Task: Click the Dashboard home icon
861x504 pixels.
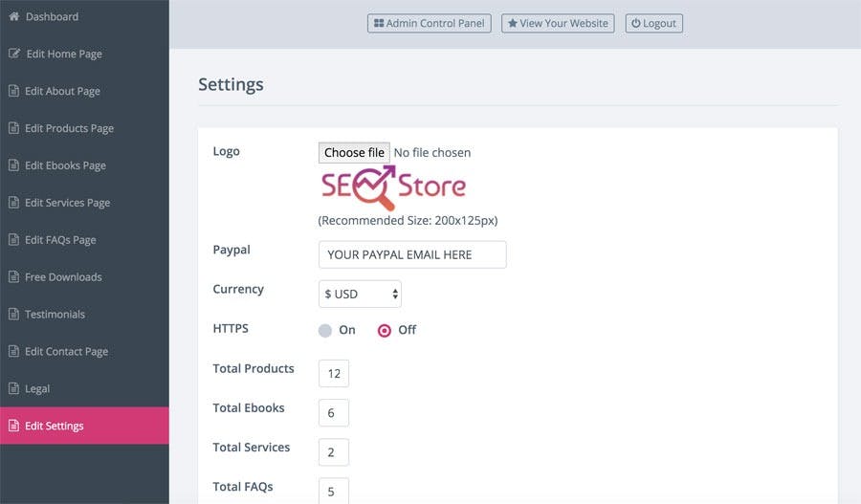Action: coord(13,17)
